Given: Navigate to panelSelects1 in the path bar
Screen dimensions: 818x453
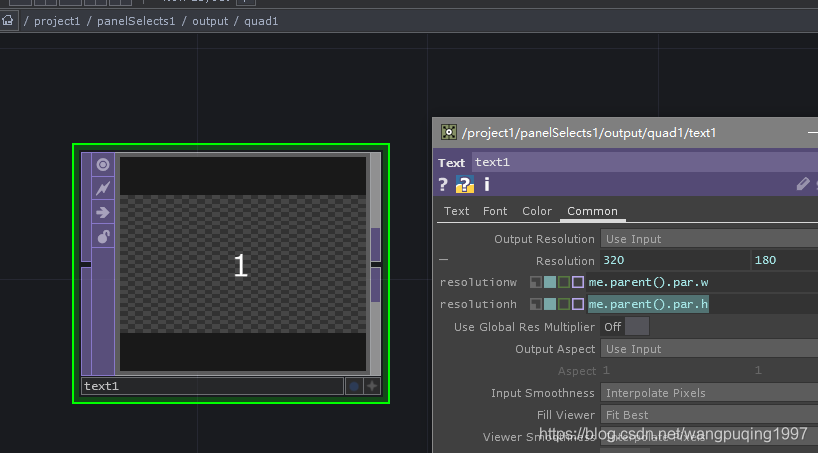Looking at the screenshot, I should point(136,21).
